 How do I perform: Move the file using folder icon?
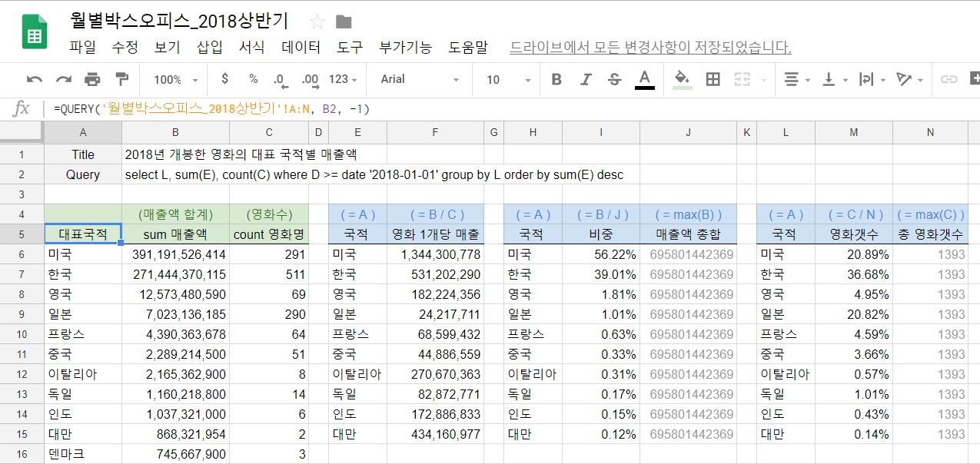coord(344,22)
